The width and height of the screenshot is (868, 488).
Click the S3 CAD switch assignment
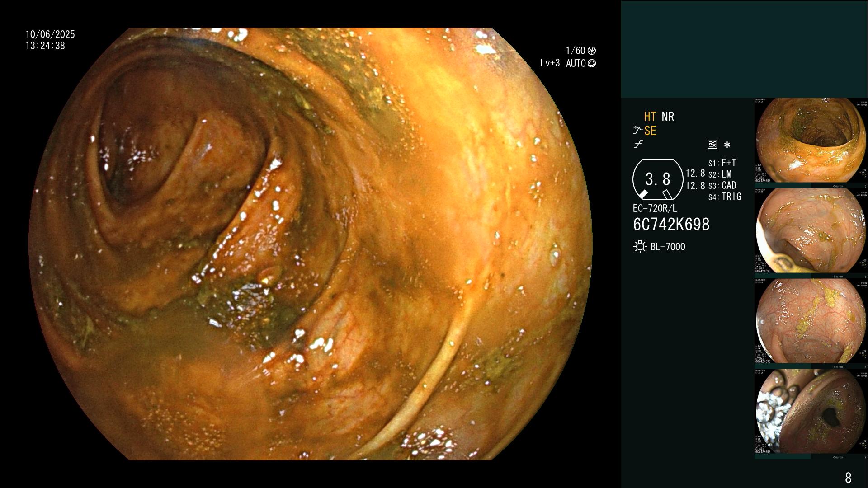coord(722,185)
